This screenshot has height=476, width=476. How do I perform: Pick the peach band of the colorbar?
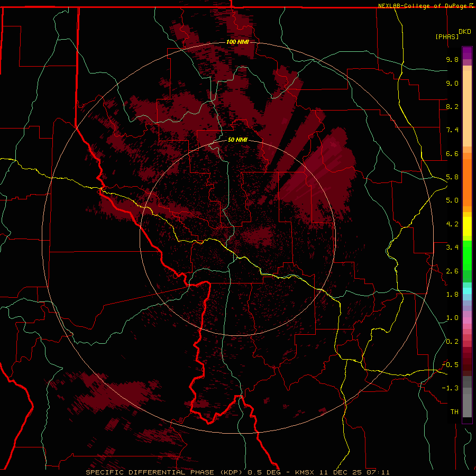467,108
